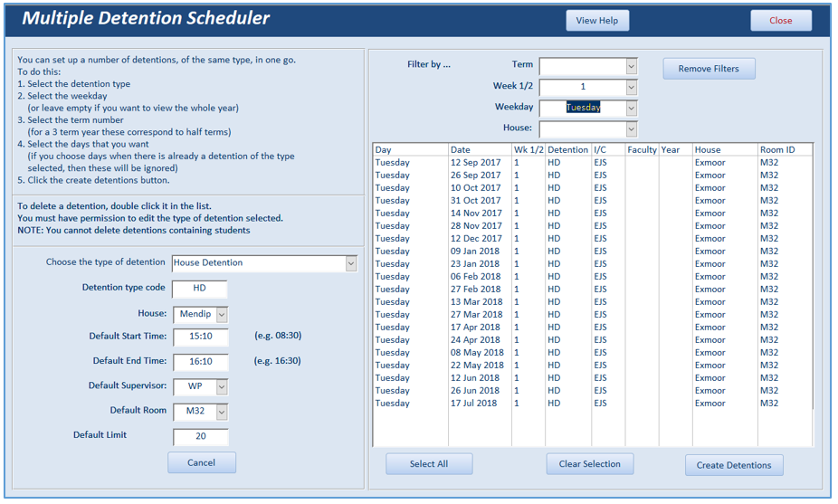Select the 14 Nov 2017 detention row
838x504 pixels.
point(593,214)
